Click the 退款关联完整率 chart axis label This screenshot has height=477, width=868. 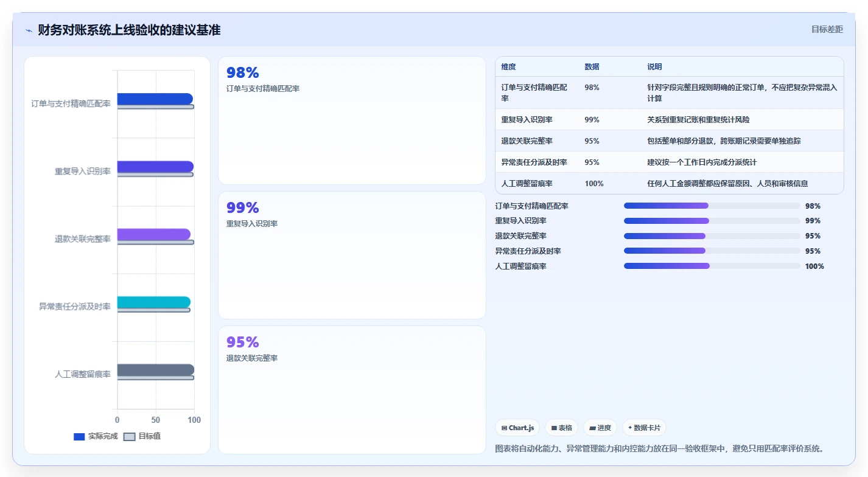click(82, 239)
